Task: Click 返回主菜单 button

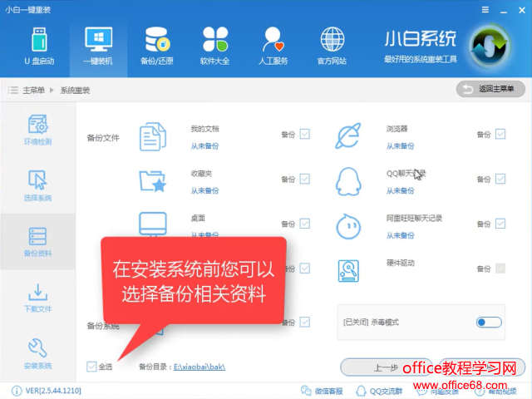Action: 490,89
